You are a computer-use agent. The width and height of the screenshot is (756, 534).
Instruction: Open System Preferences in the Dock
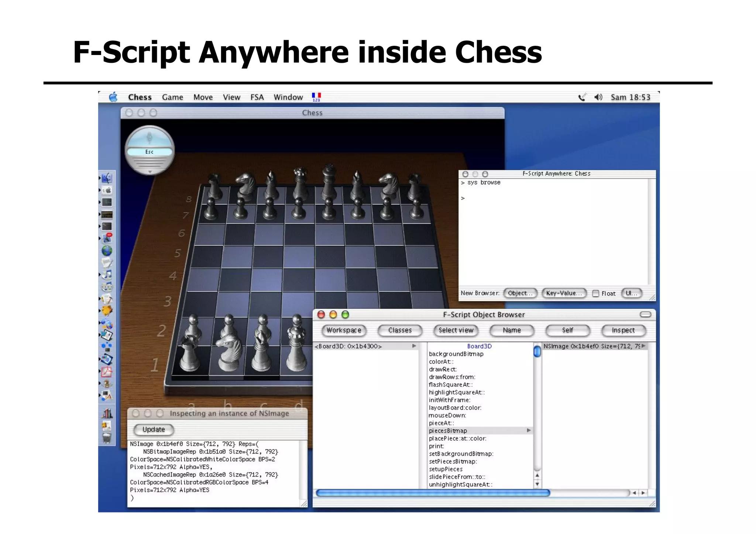coord(107,190)
